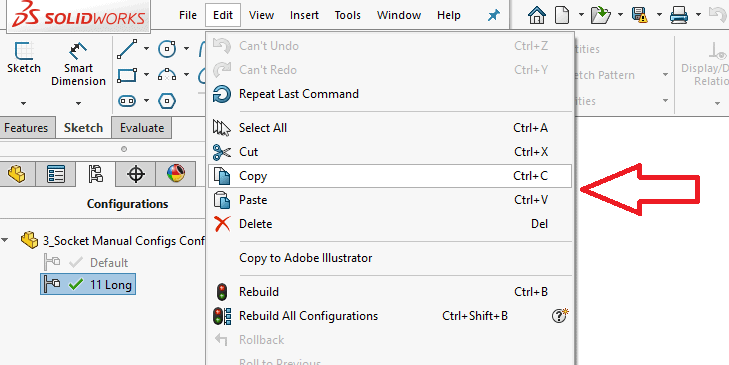Select the Circle sketch tool
This screenshot has height=365, width=729.
167,49
